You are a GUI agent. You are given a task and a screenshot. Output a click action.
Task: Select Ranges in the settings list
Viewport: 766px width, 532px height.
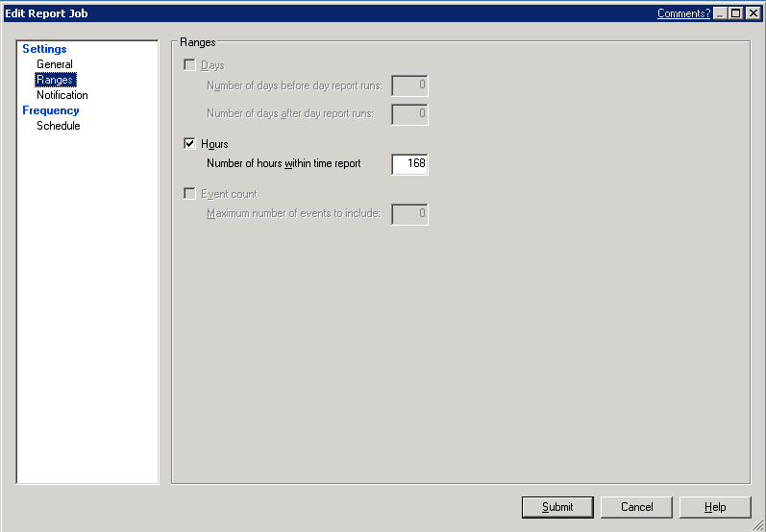pyautogui.click(x=55, y=80)
